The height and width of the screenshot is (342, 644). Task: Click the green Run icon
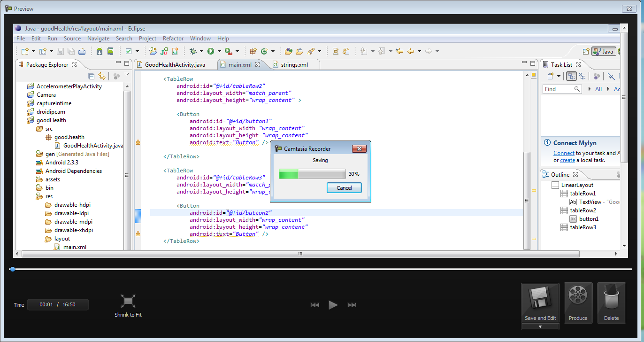pyautogui.click(x=210, y=51)
